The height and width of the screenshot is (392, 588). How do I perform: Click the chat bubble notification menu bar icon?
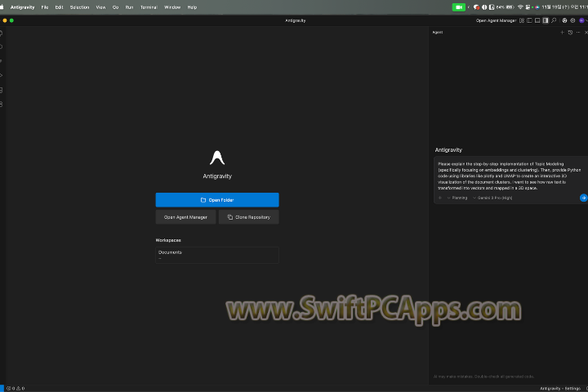click(x=477, y=7)
